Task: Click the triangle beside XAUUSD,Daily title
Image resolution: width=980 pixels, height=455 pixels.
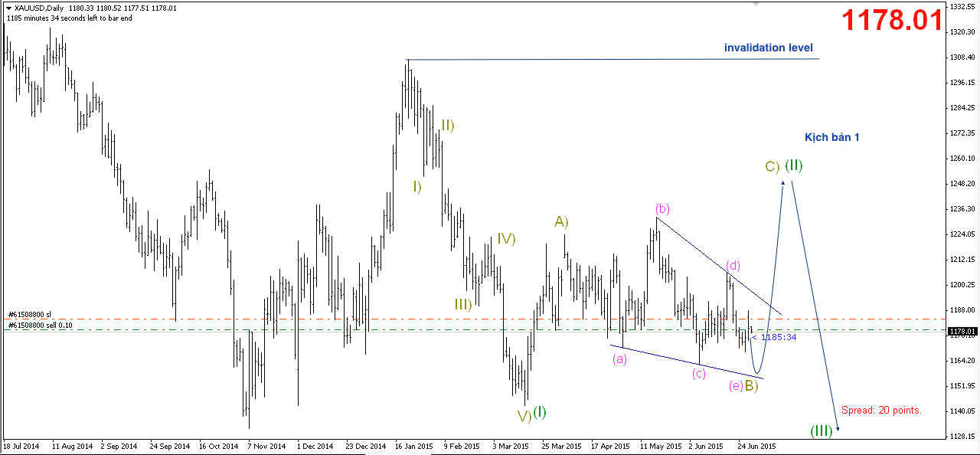Action: 8,8
